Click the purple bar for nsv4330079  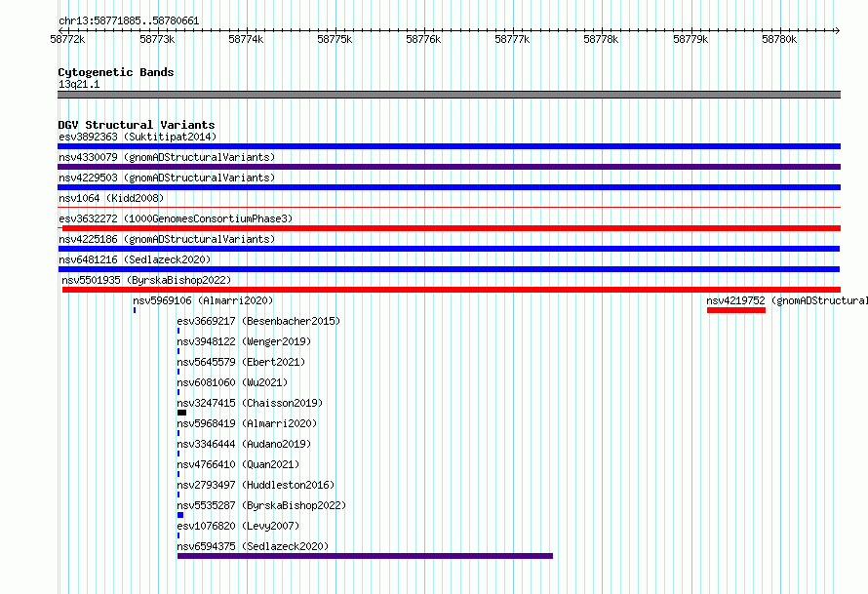click(449, 167)
